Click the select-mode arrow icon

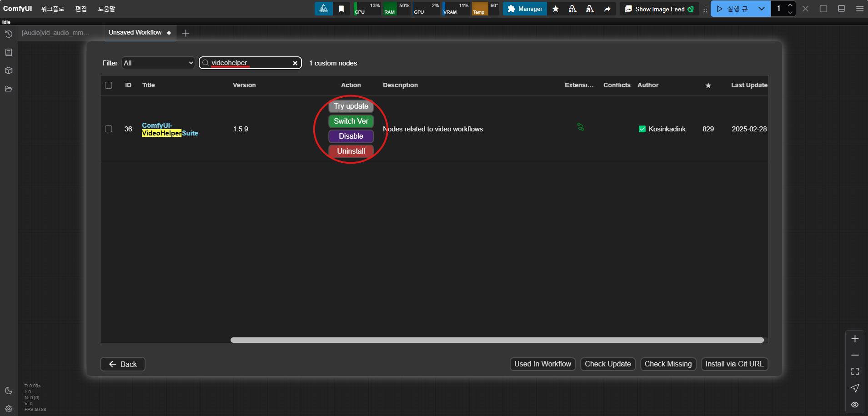[x=855, y=388]
